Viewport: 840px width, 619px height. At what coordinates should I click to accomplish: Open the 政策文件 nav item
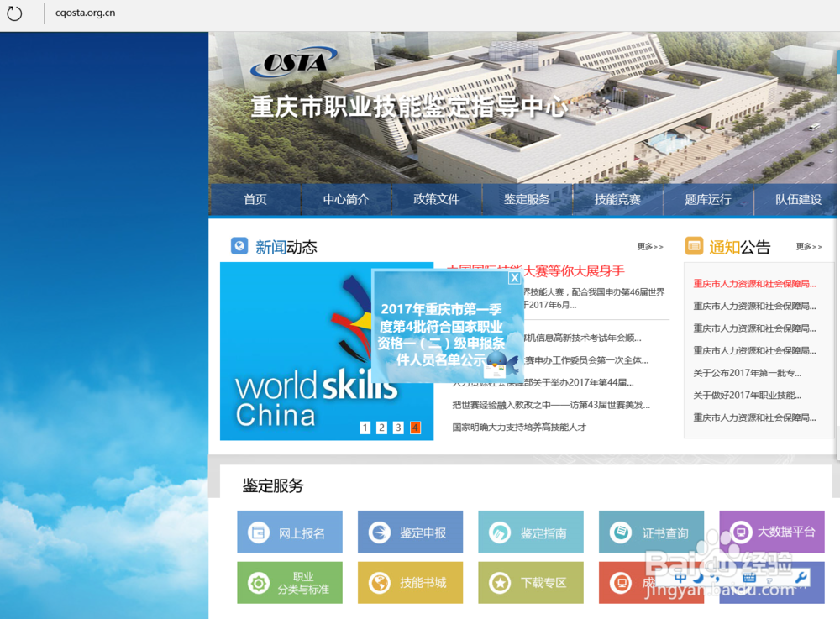coord(437,199)
